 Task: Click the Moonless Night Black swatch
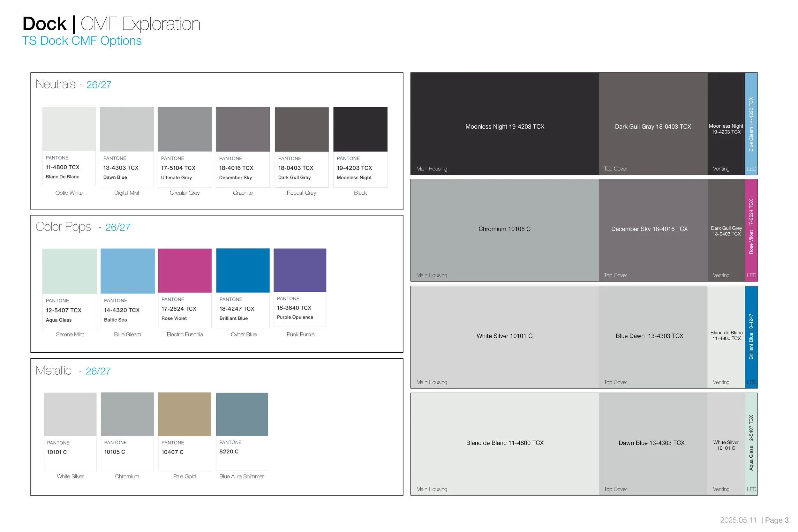tap(360, 129)
